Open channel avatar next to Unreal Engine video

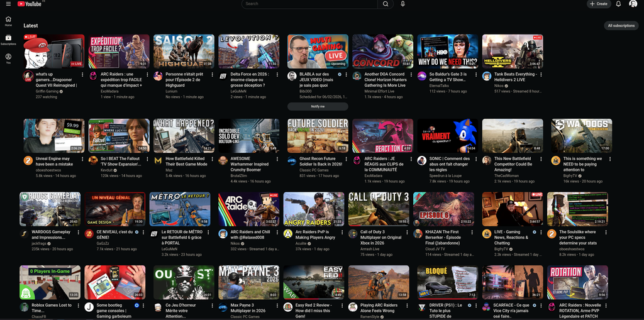tap(28, 160)
